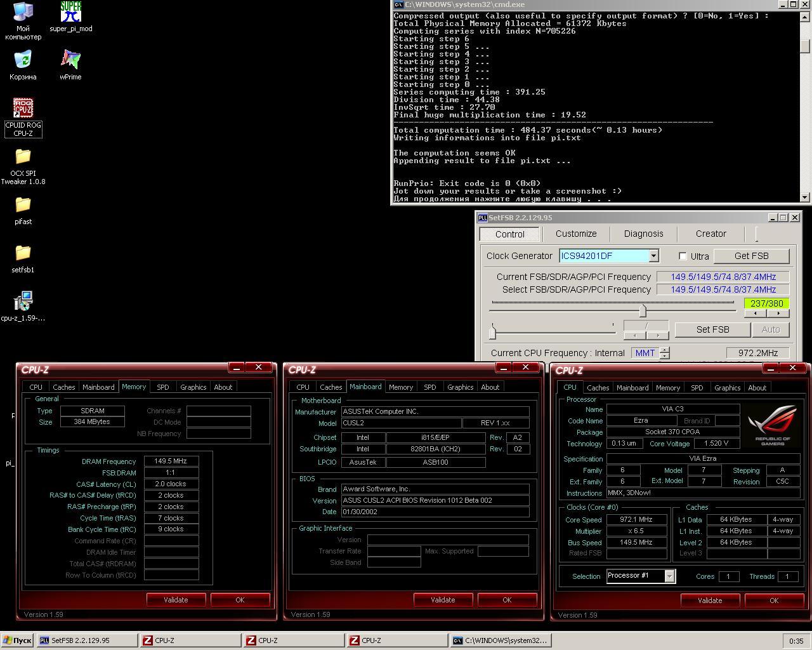The image size is (812, 650).
Task: Open Graphics tab in Memory CPU-Z window
Action: pos(193,387)
